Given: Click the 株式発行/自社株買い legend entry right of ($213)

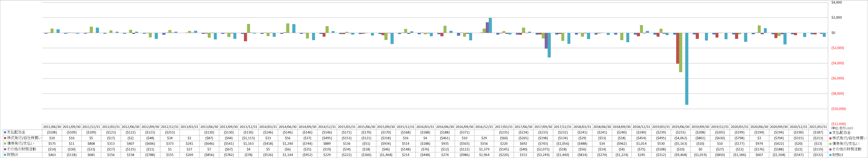Looking at the screenshot, I should pos(848,138).
